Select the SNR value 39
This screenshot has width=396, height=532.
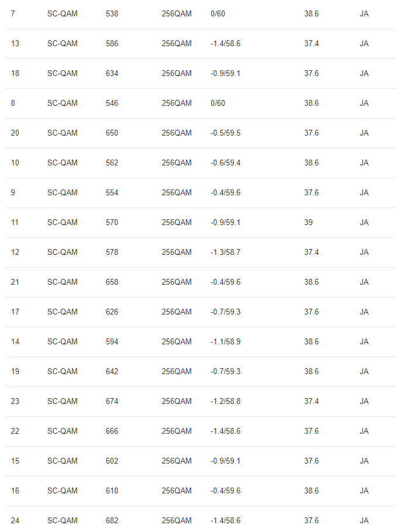tap(308, 222)
